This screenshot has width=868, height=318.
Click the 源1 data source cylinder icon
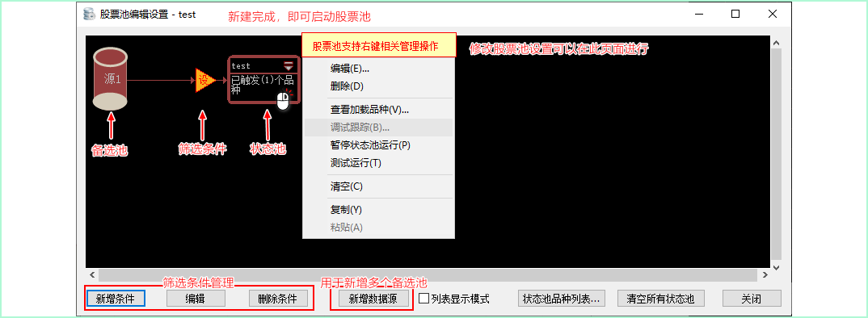pyautogui.click(x=110, y=78)
